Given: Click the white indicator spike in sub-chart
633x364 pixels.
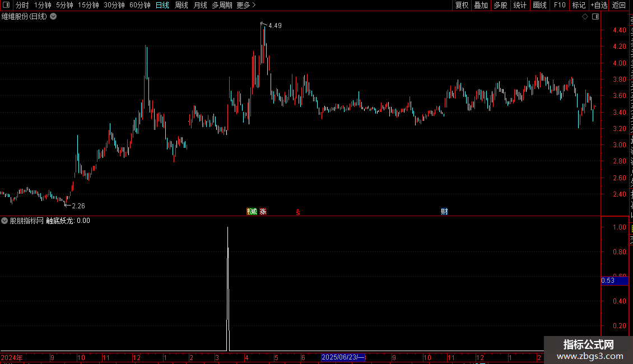Looking at the screenshot, I should [228, 289].
